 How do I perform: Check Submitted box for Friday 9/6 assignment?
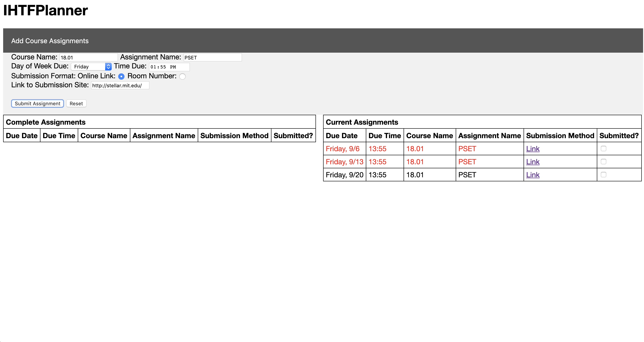pos(603,148)
